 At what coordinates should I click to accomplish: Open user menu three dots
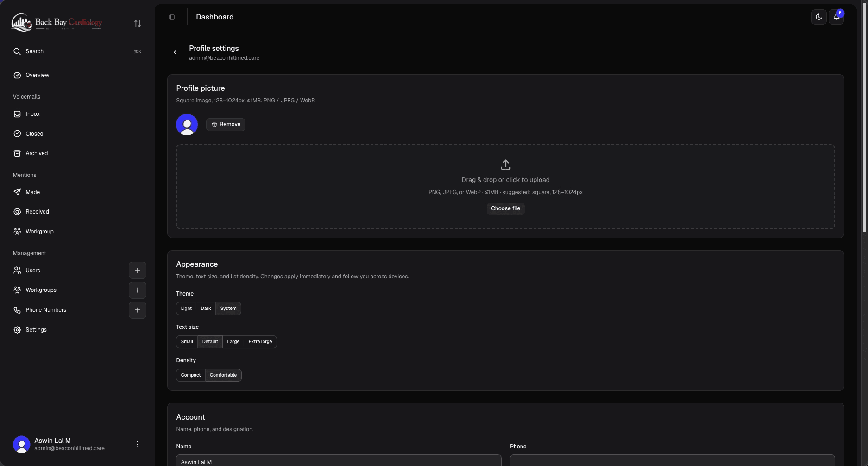tap(138, 444)
